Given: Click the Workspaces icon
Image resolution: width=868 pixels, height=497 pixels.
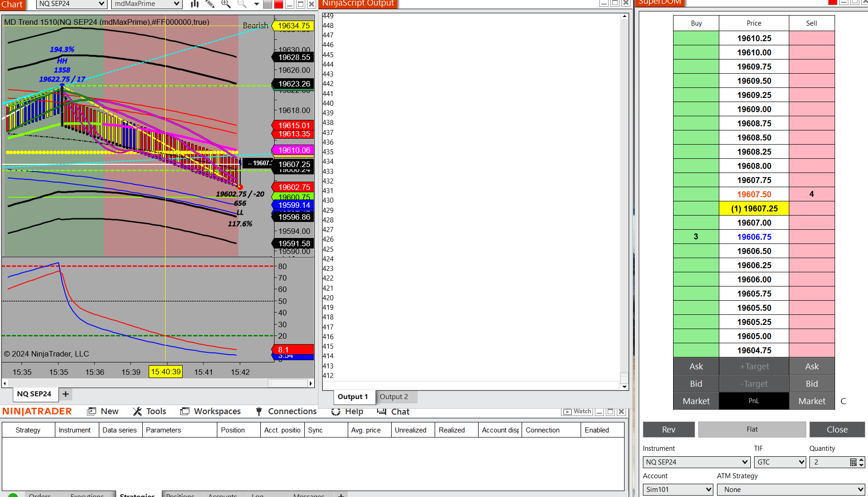Looking at the screenshot, I should coord(185,411).
